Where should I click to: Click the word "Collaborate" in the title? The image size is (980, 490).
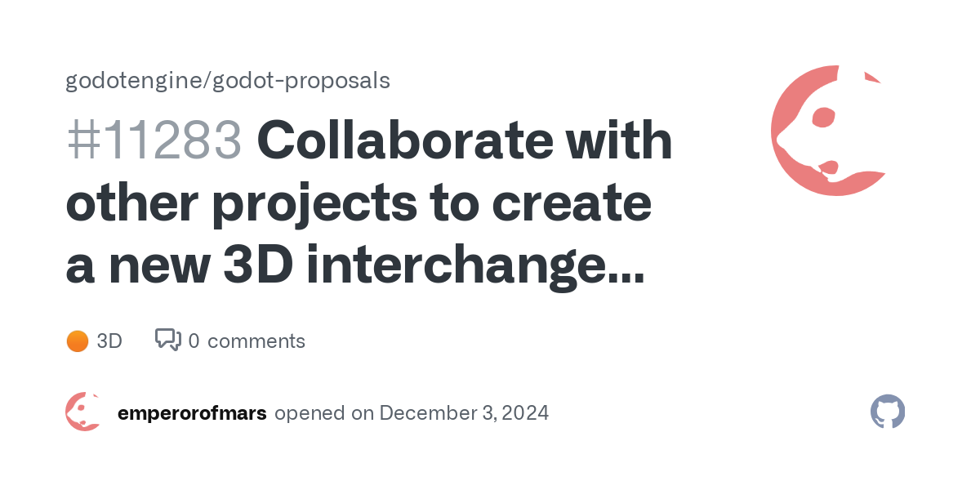point(418,141)
